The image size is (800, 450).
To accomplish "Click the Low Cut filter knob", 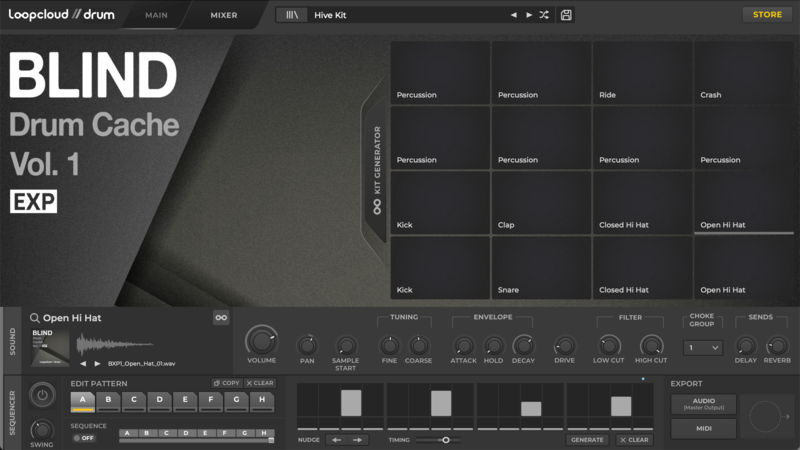I will [608, 345].
